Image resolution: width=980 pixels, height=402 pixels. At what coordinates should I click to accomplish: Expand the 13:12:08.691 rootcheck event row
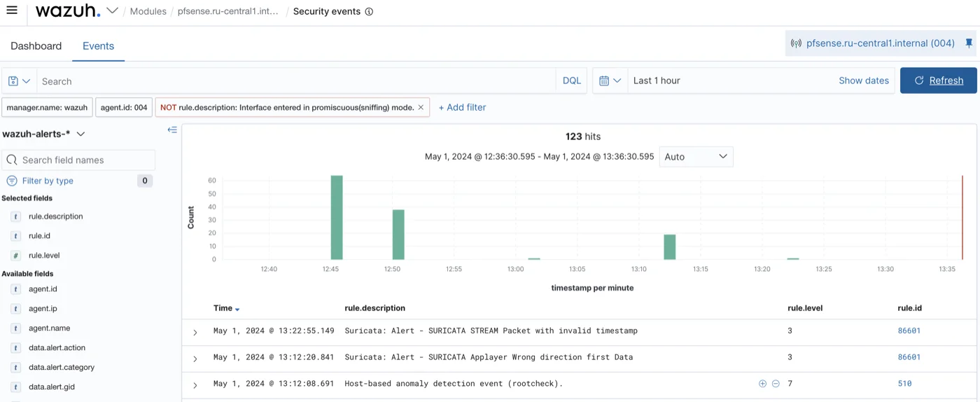coord(195,385)
